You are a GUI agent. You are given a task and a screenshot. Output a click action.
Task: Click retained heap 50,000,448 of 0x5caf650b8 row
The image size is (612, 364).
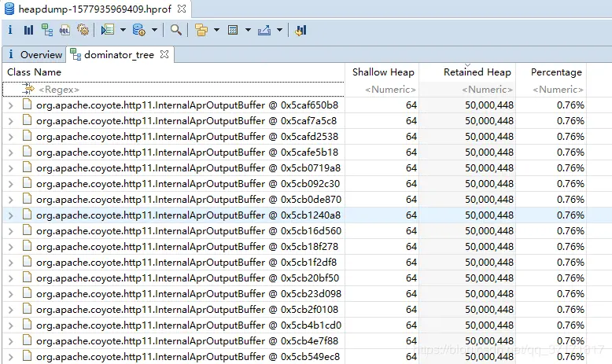pyautogui.click(x=489, y=105)
